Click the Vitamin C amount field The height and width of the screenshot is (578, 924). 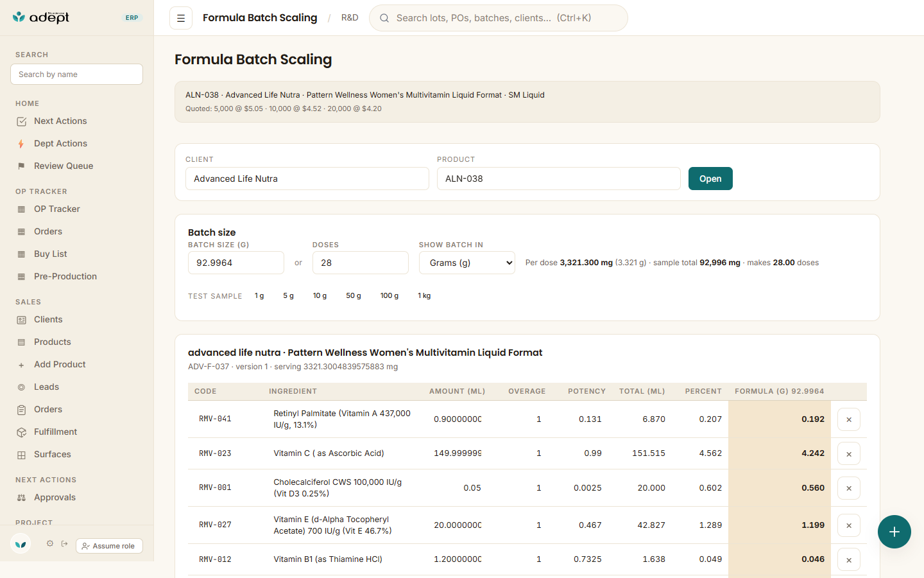(458, 453)
